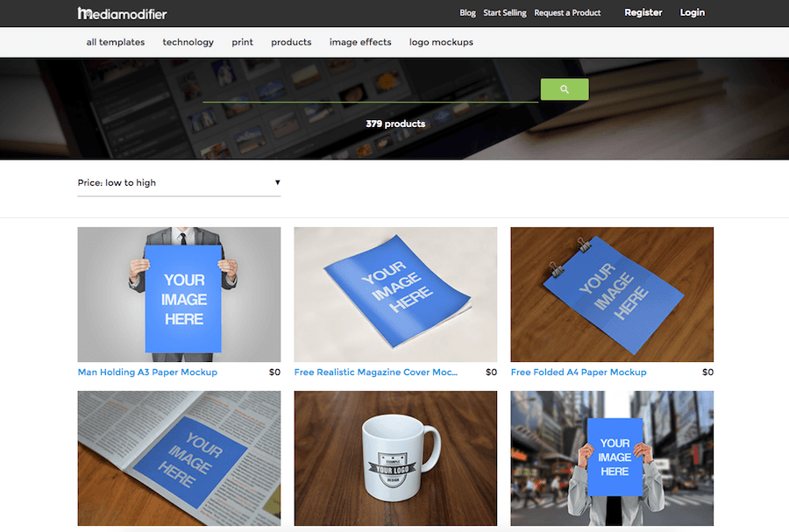789x532 pixels.
Task: Open Man Holding A3 Paper Mockup thumbnail
Action: point(179,294)
